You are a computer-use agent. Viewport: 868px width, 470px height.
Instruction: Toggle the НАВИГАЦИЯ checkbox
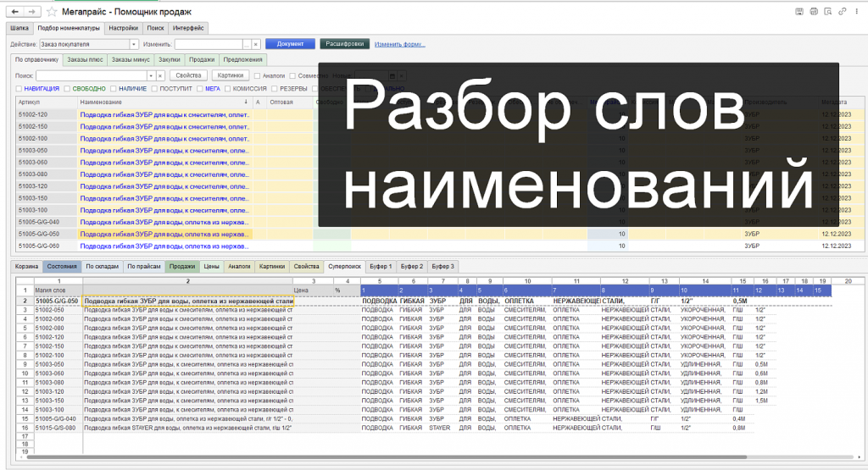[x=19, y=88]
